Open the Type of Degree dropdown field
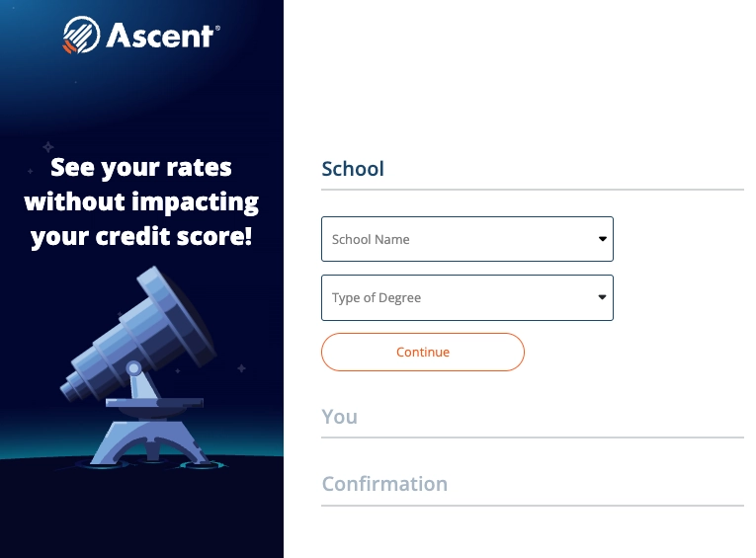Screen dimensions: 756x558 coord(455,297)
